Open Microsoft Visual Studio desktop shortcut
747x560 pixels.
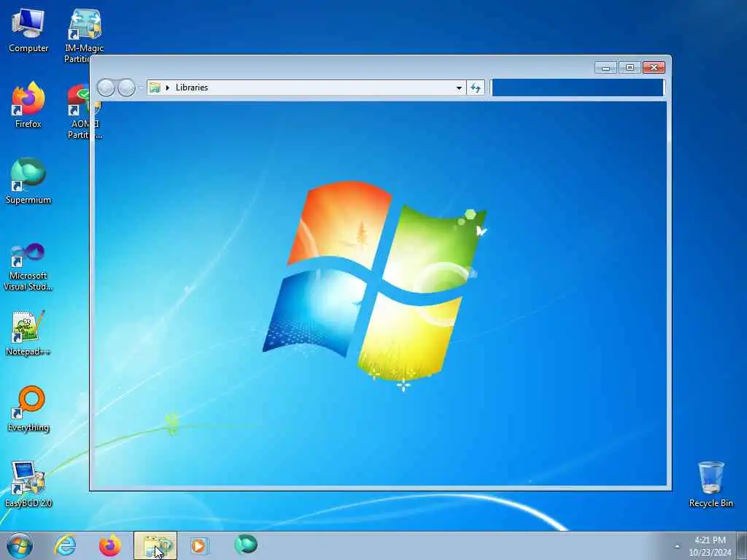point(28,267)
